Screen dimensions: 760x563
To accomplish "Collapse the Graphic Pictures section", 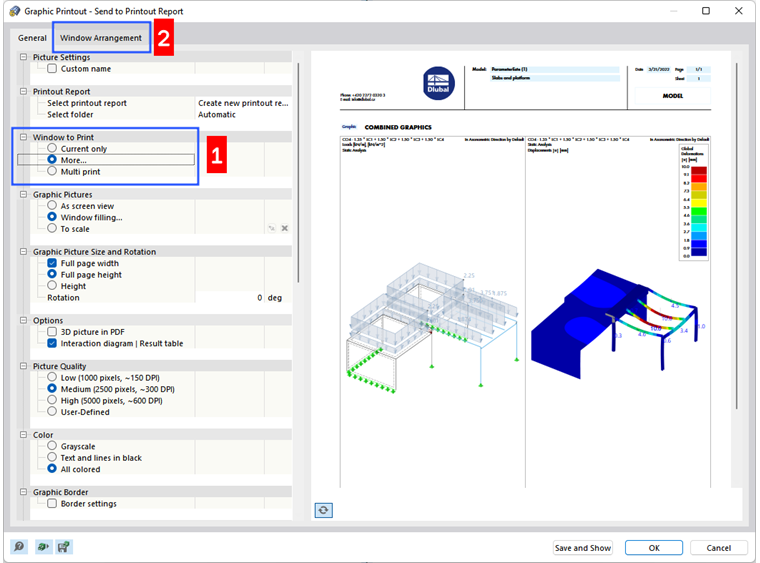I will pyautogui.click(x=23, y=194).
